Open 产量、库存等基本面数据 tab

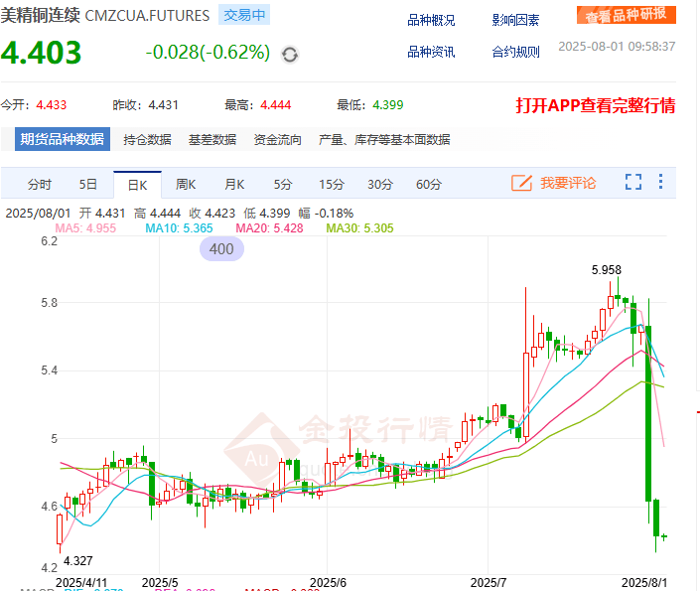point(384,140)
